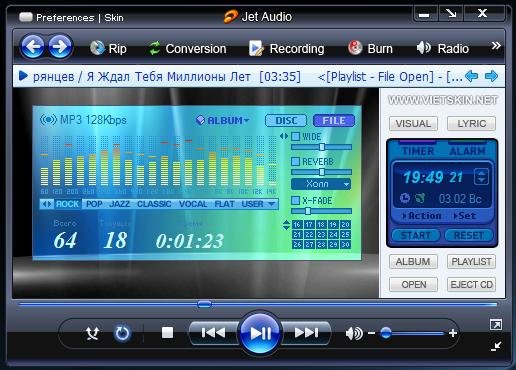Click the play indicator beside the track title
Viewport: 516px width, 370px height.
[23, 76]
